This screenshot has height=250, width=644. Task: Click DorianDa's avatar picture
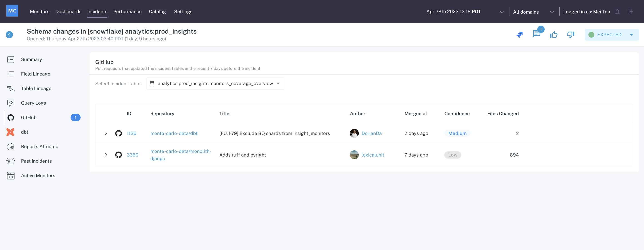354,133
